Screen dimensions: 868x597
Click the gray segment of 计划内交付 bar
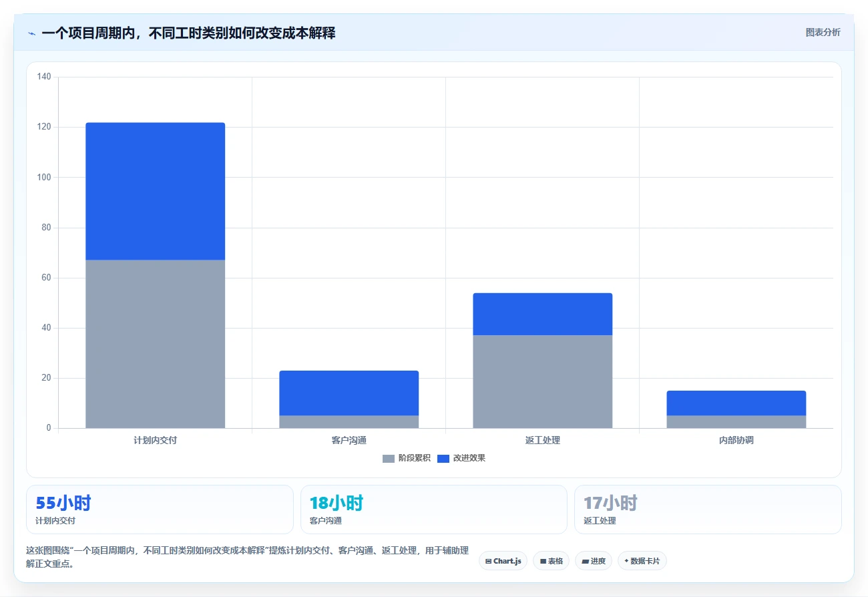pyautogui.click(x=156, y=344)
